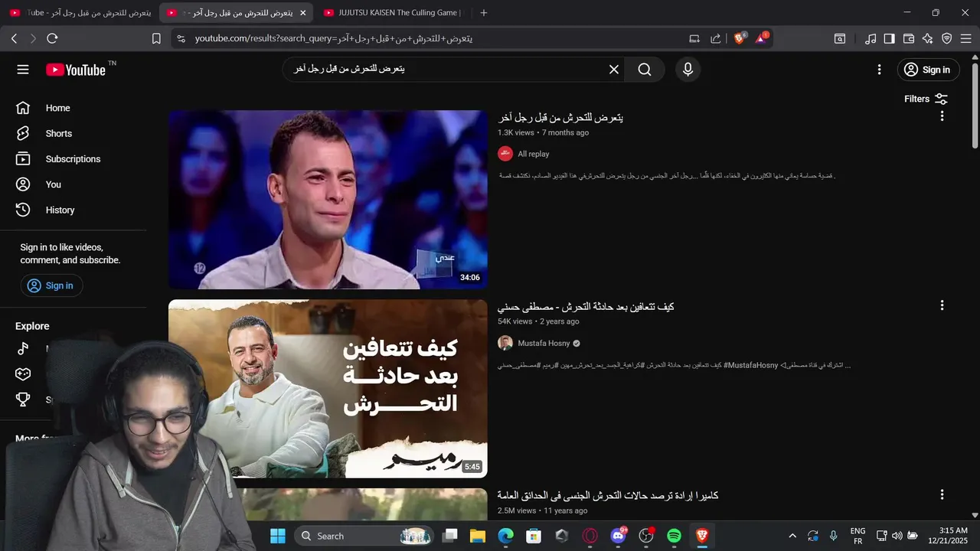Screen dimensions: 980x551
Task: Click the magnifier search button
Action: (645, 70)
